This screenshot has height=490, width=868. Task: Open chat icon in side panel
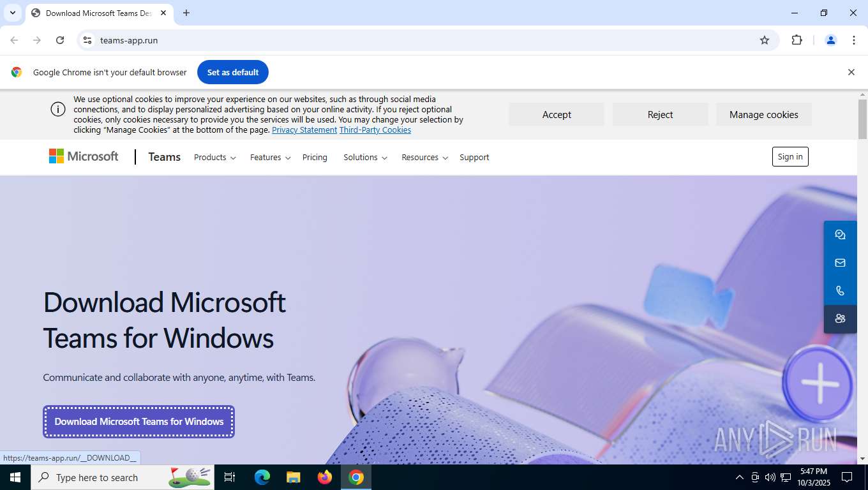pos(840,235)
